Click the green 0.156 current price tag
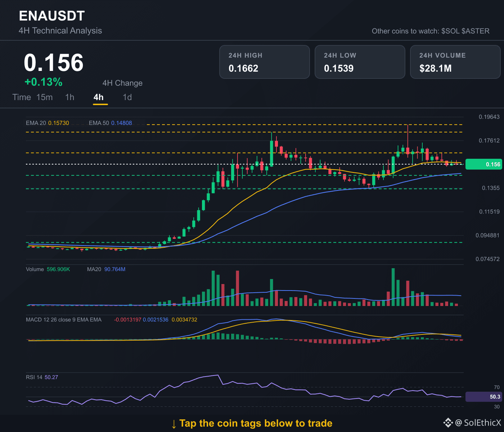The width and height of the screenshot is (504, 432). 483,164
